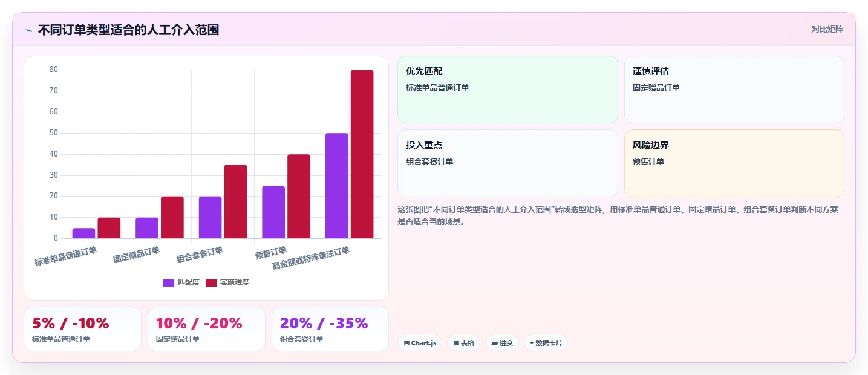
Task: Click the purple bar for 固定赠品订单
Action: (147, 228)
